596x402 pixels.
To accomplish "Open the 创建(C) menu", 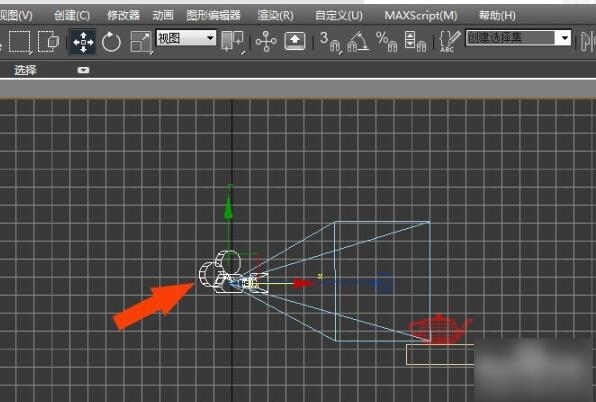I will 72,16.
